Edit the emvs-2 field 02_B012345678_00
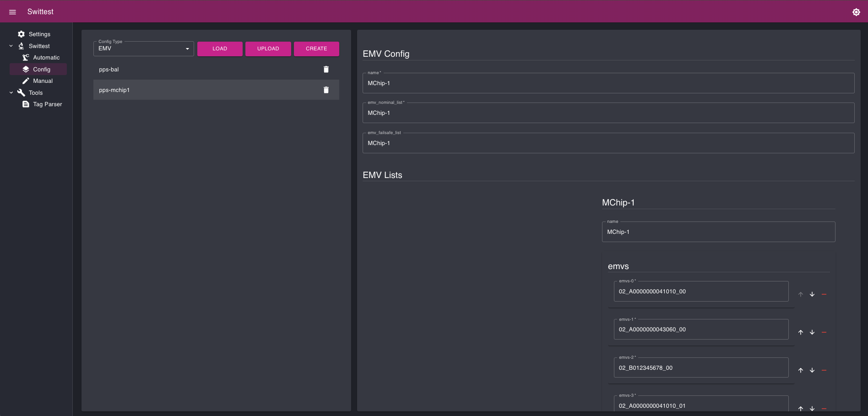Screen dimensions: 868x416 coord(701,368)
